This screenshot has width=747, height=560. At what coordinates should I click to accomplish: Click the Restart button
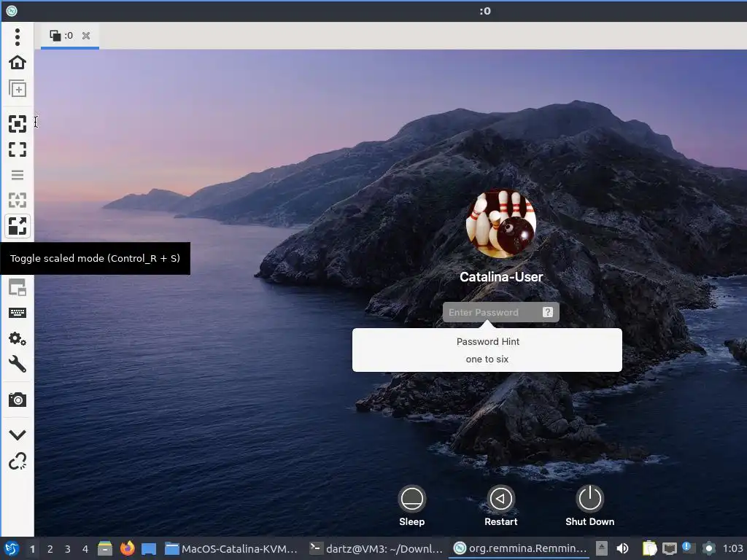[x=500, y=506]
